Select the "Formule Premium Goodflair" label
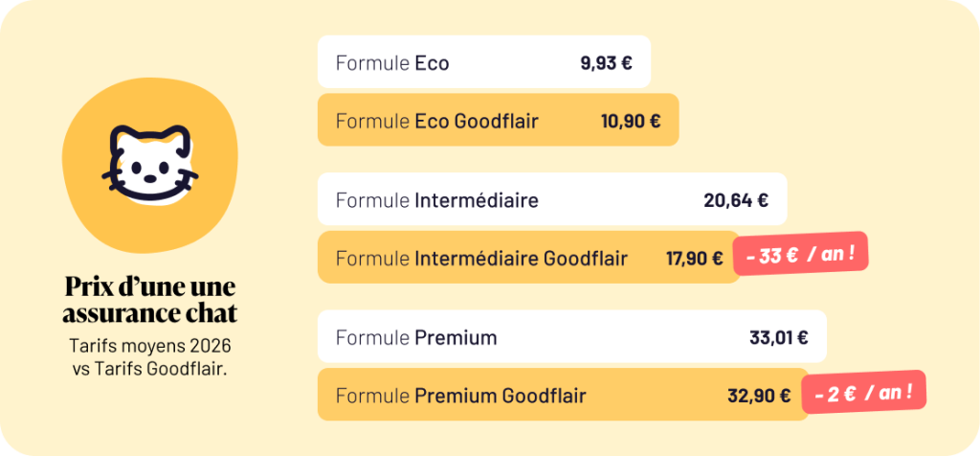The height and width of the screenshot is (456, 980). pyautogui.click(x=460, y=395)
